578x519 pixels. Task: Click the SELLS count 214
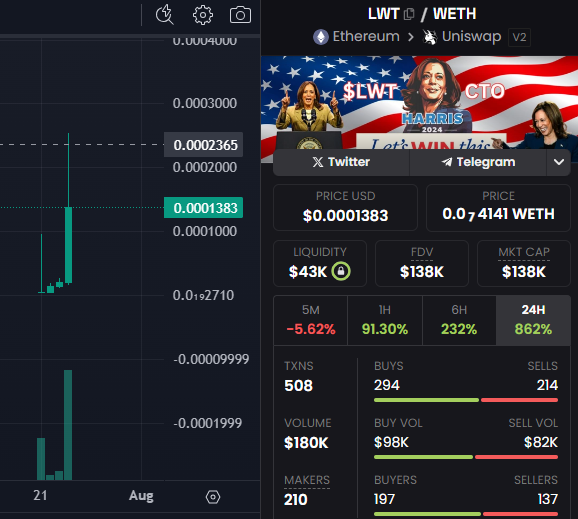click(x=547, y=385)
